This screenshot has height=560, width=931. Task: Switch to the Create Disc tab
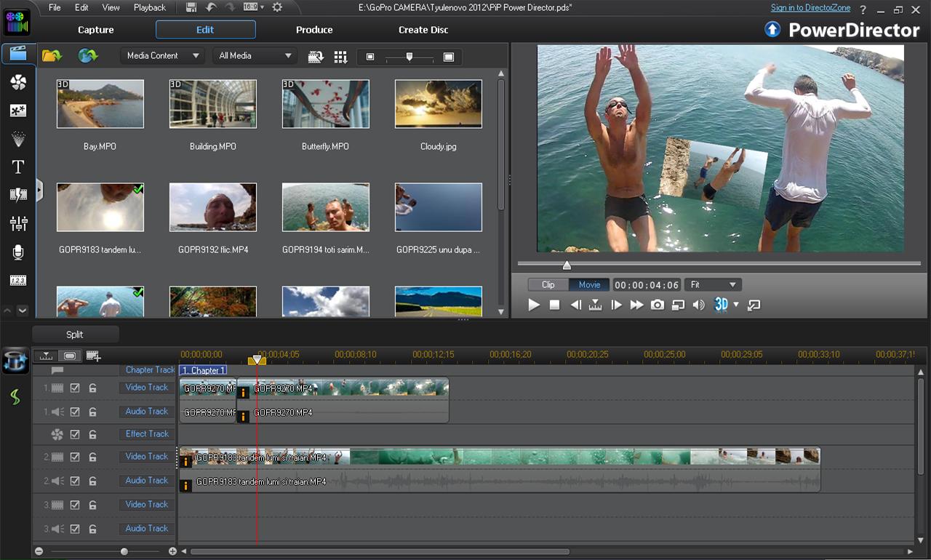click(x=423, y=30)
